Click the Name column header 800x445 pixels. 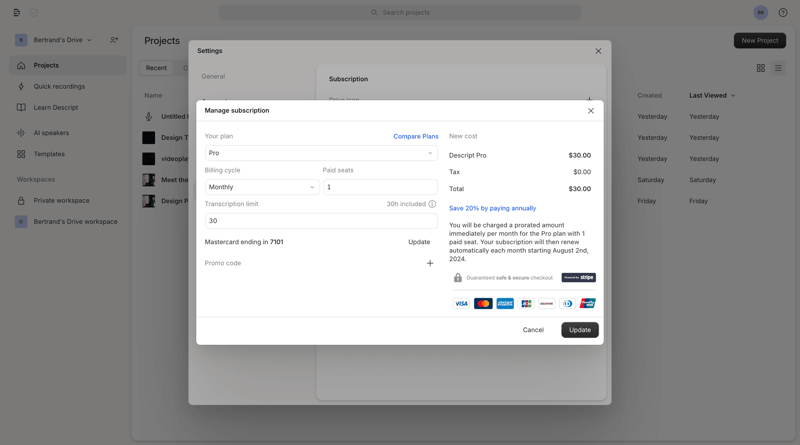(x=153, y=95)
